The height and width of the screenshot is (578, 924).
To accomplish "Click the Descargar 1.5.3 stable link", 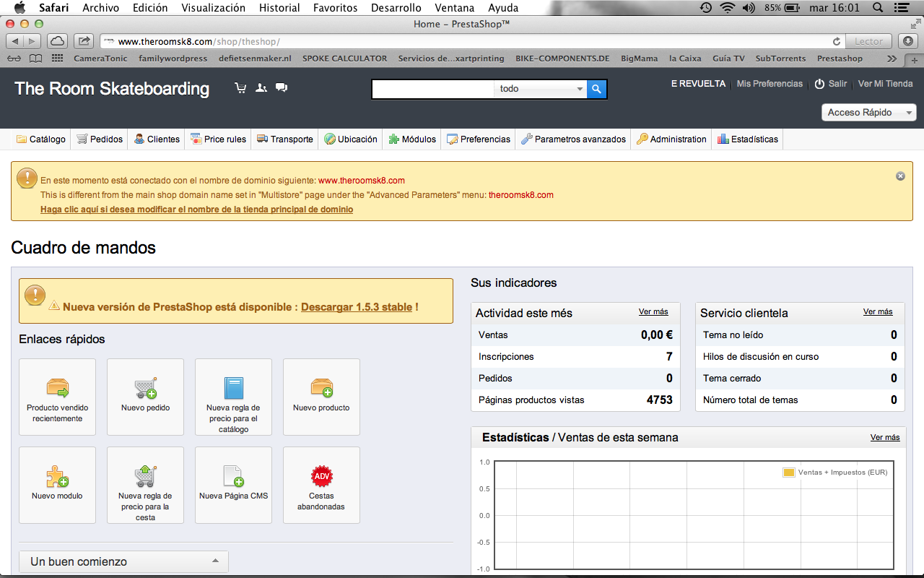I will tap(357, 307).
